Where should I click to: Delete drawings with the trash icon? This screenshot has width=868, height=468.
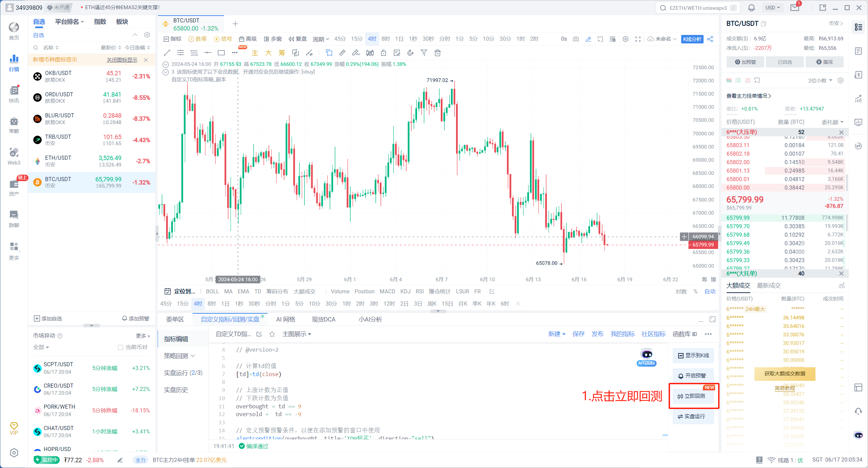[x=437, y=53]
